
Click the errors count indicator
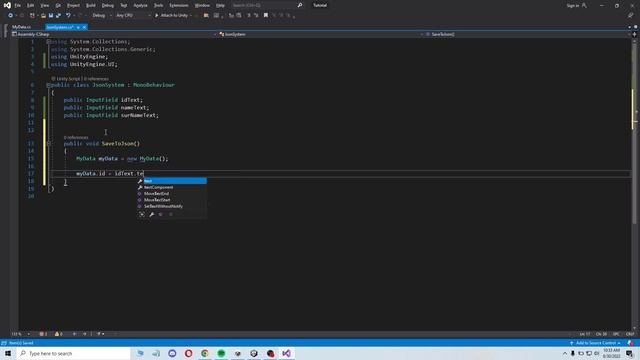pos(43,334)
